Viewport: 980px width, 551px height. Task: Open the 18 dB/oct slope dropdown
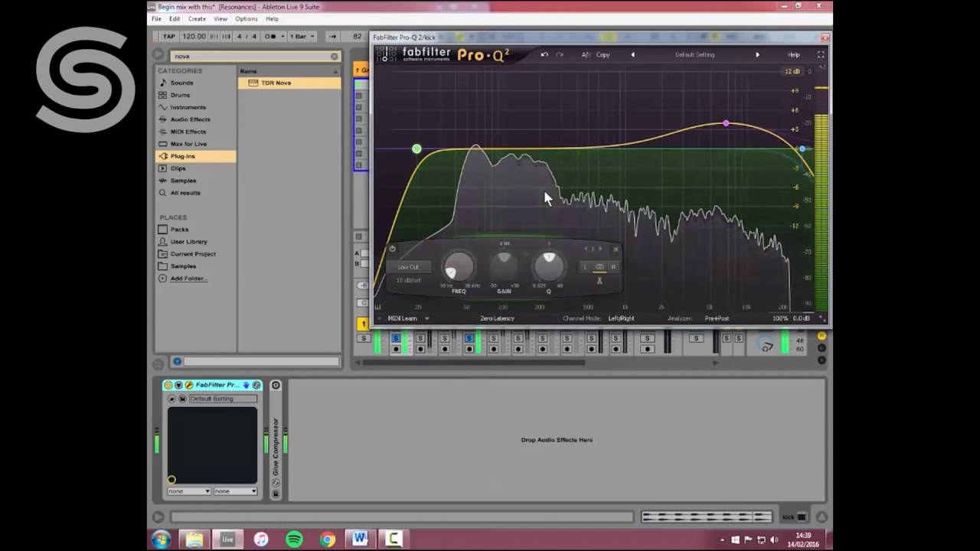[x=408, y=280]
